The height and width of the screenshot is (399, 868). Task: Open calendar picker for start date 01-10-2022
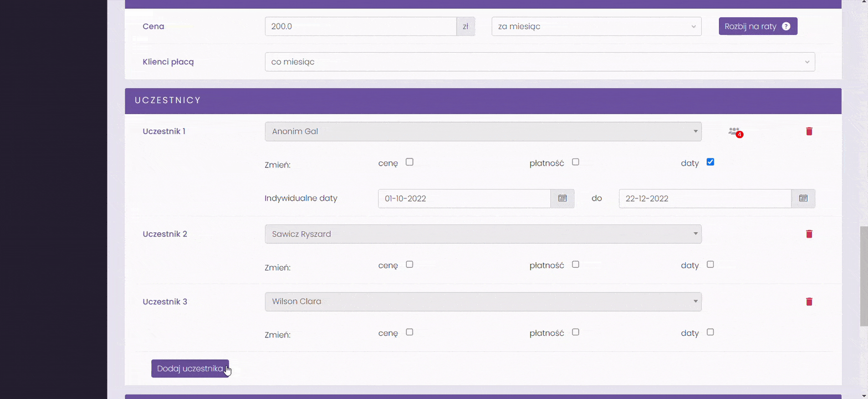pyautogui.click(x=563, y=198)
